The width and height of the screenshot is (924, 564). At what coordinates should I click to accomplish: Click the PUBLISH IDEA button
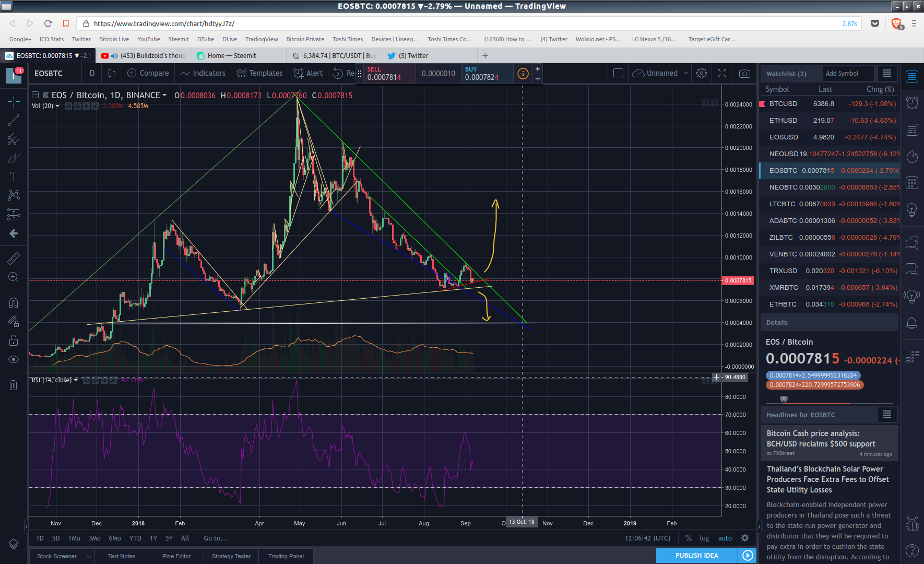(x=697, y=556)
